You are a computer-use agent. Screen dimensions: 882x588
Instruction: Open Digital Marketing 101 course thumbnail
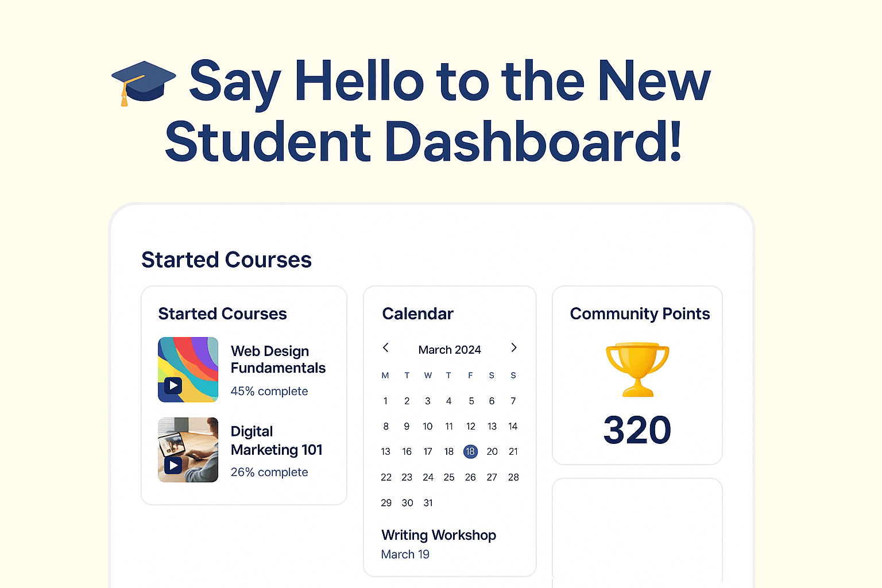(188, 450)
